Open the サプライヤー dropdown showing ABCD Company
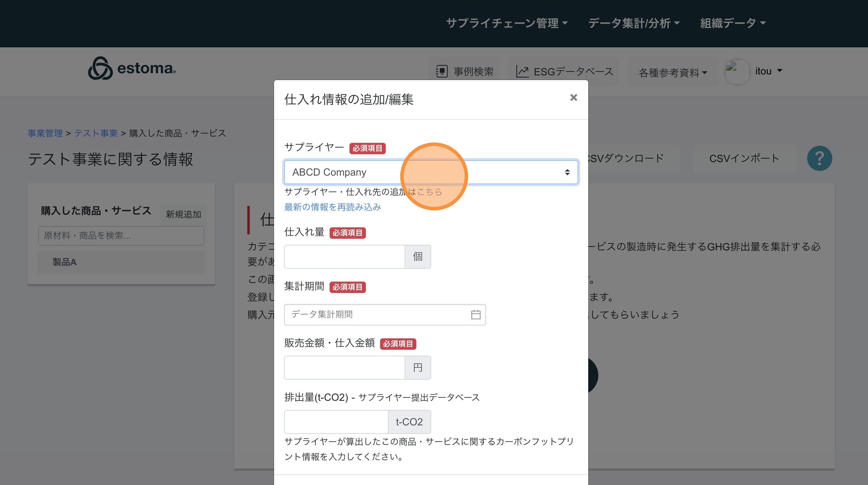 click(x=431, y=172)
